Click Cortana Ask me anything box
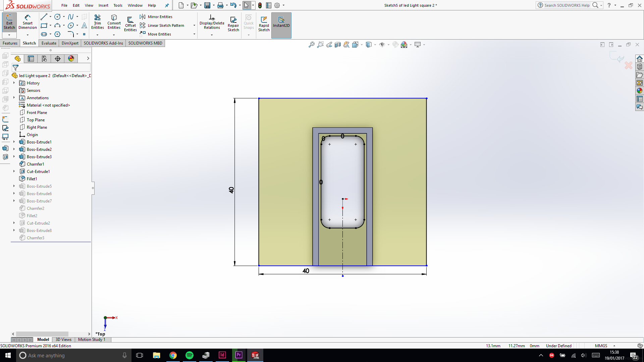Viewport: 644px width, 362px height. (x=73, y=355)
